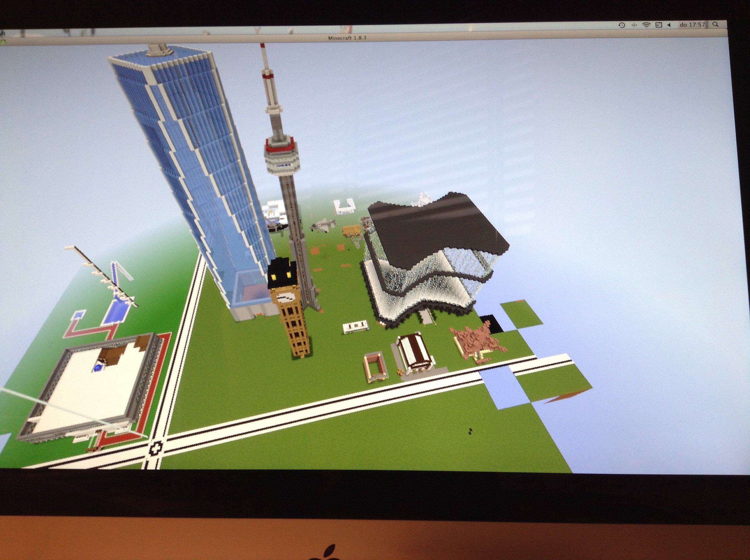This screenshot has width=750, height=560.
Task: Open Spotlight search magnifier
Action: [x=715, y=24]
